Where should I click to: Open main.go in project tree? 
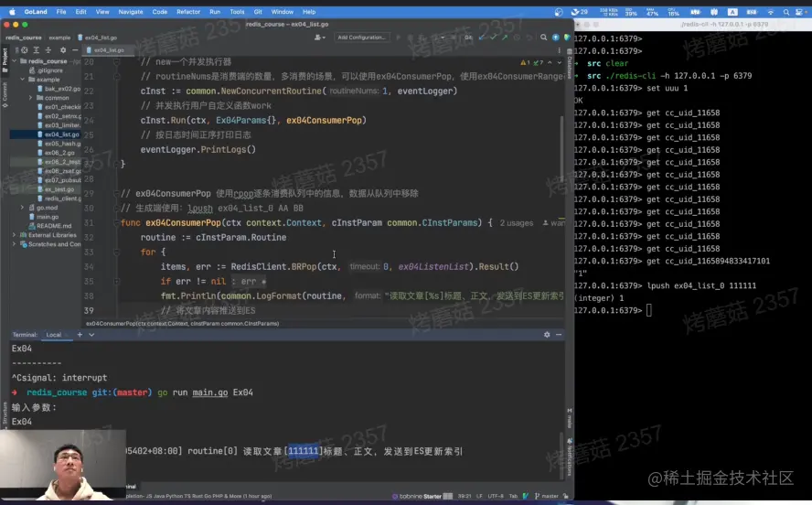click(x=45, y=217)
